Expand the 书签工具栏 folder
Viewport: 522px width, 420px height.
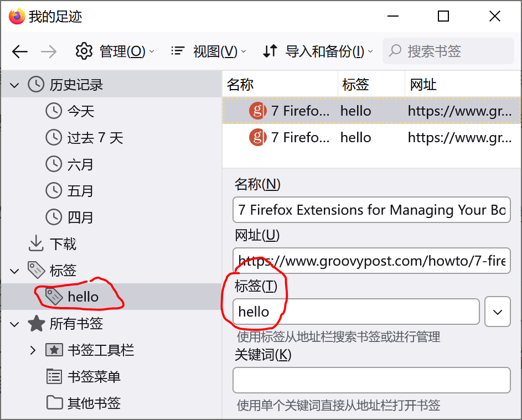pos(33,350)
